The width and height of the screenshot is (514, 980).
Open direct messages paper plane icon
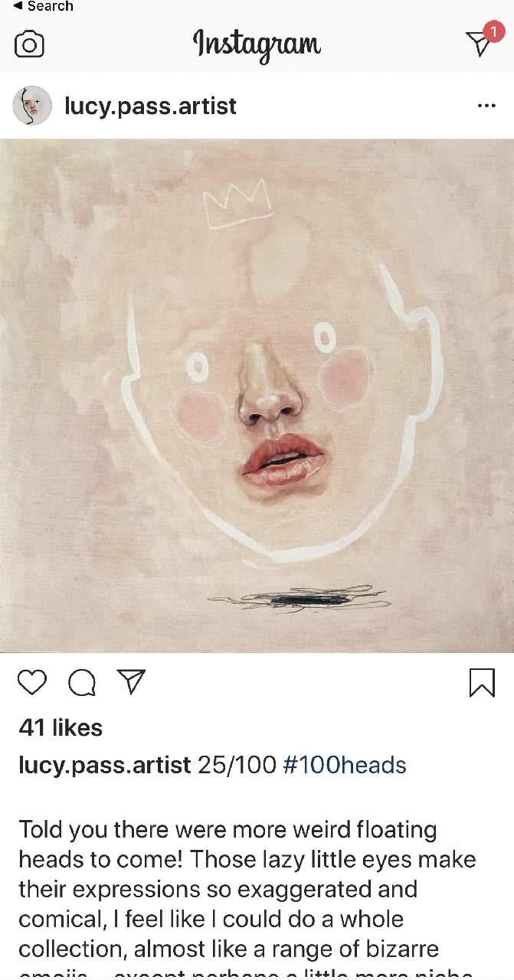coord(479,44)
